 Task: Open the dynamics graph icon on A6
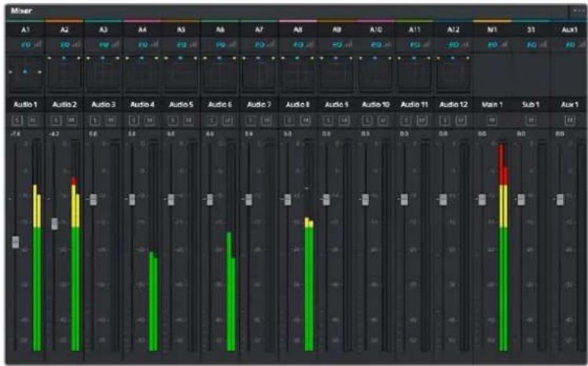pos(232,45)
